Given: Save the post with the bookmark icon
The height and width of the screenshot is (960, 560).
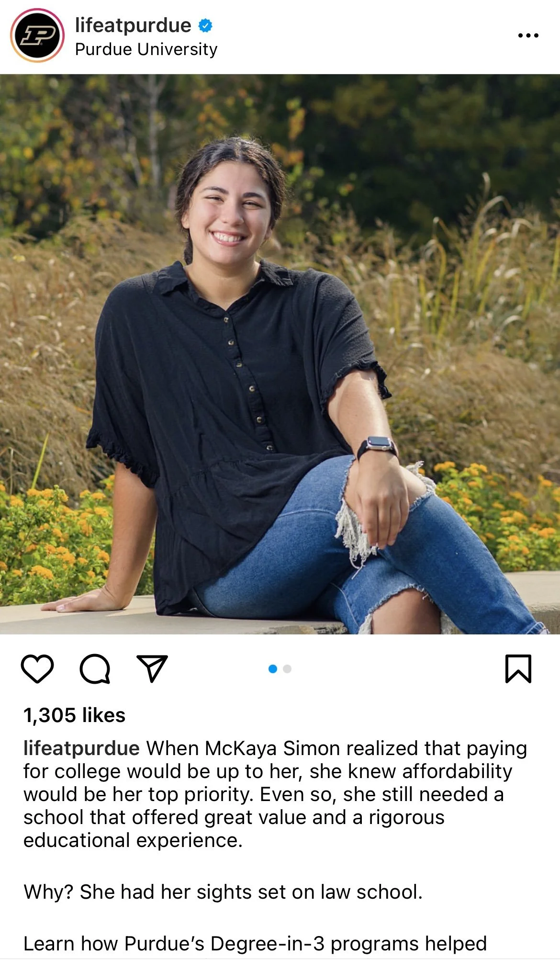Looking at the screenshot, I should (x=518, y=668).
